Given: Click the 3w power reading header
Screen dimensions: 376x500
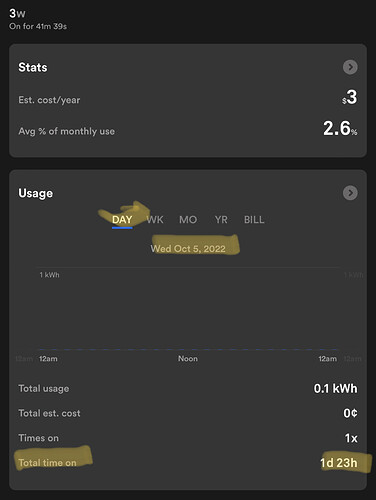Looking at the screenshot, I should coord(17,13).
